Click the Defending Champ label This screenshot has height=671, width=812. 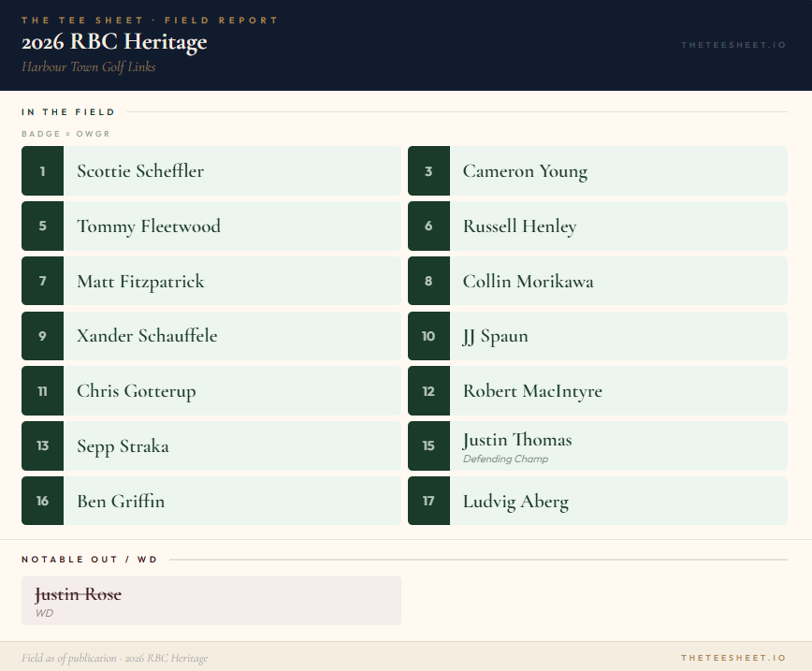point(505,459)
